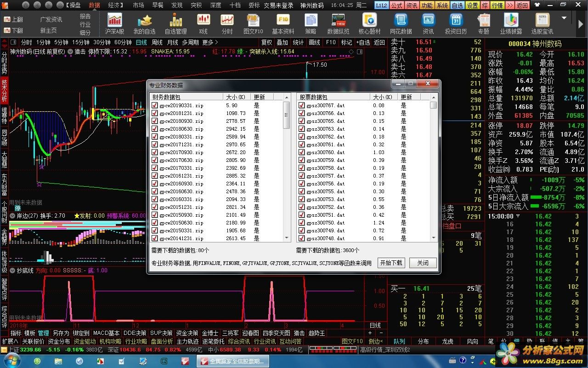Expand the 扩展 panel arrow
Viewport: 588px width, 368px height.
click(x=10, y=341)
